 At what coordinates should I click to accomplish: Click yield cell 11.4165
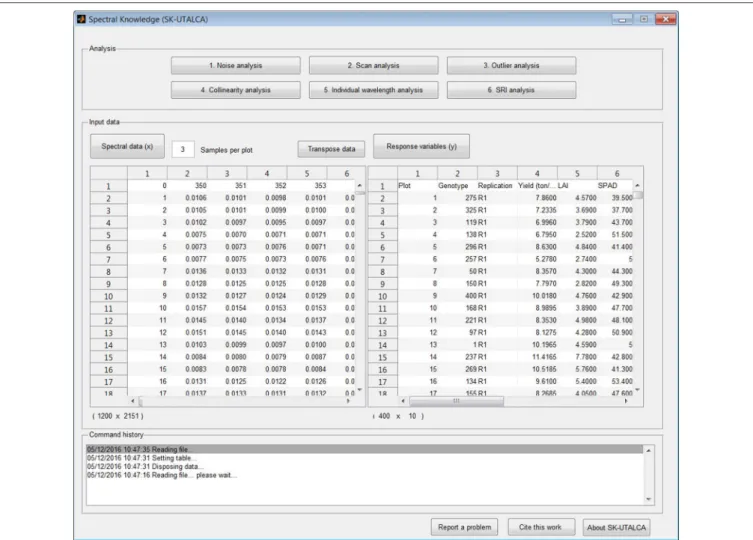pyautogui.click(x=537, y=357)
